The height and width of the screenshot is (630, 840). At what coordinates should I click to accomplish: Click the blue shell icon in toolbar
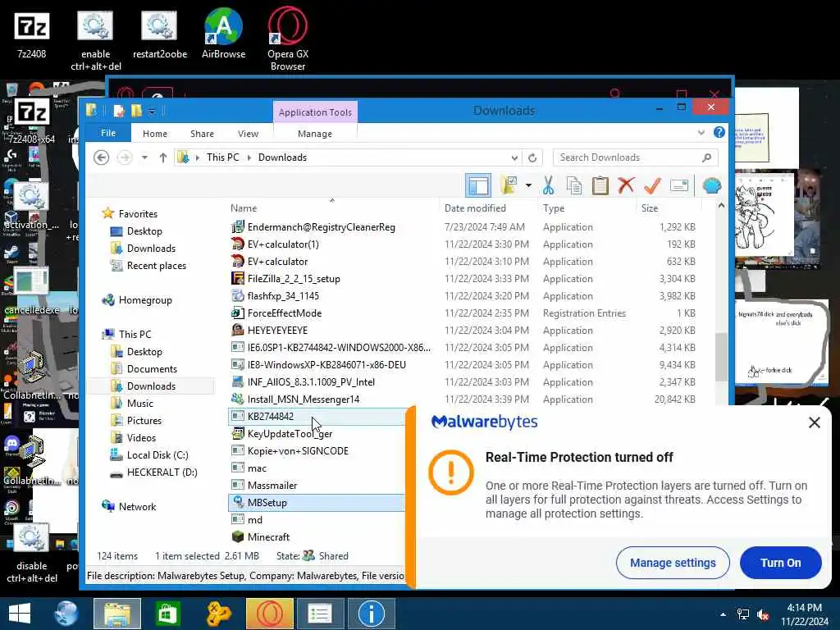[x=711, y=186]
